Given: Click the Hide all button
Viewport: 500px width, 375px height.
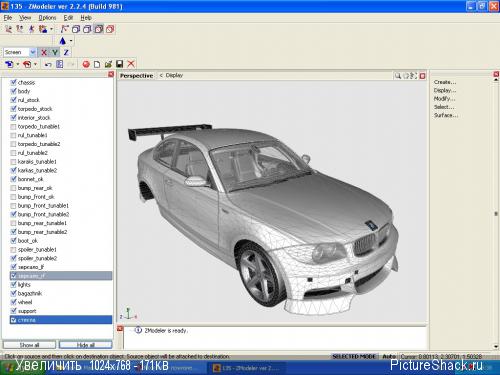Looking at the screenshot, I should (86, 345).
